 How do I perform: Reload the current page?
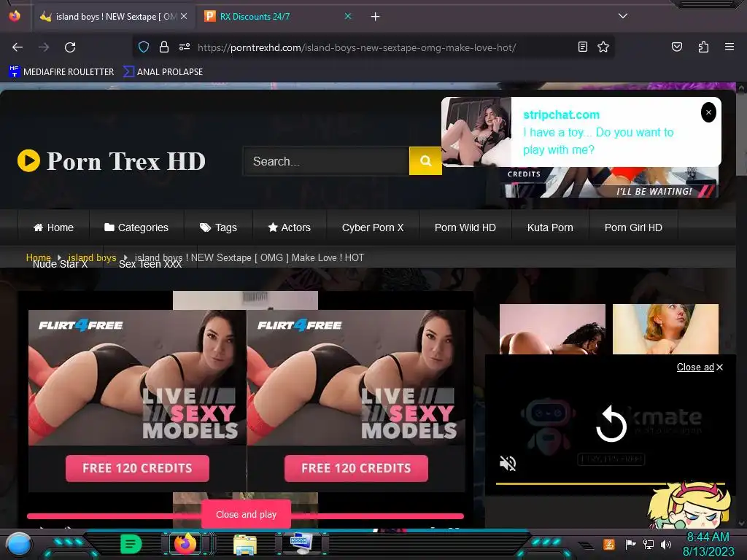[70, 47]
